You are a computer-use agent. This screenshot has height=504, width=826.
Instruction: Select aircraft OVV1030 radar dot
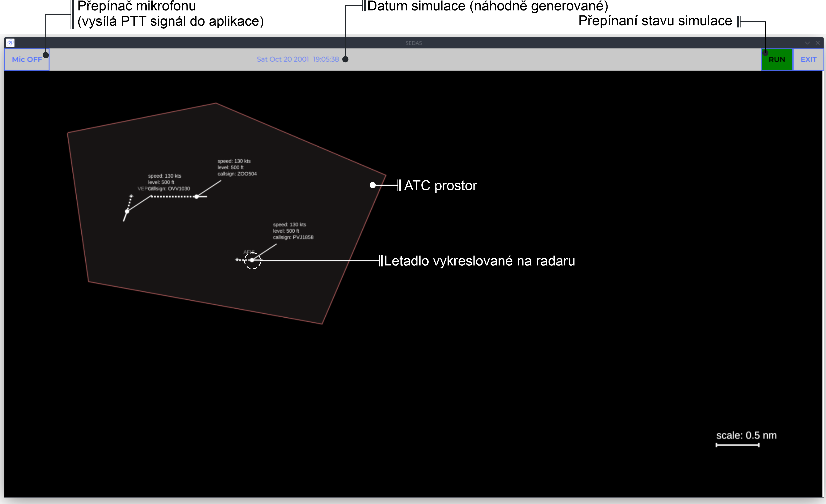pos(127,212)
